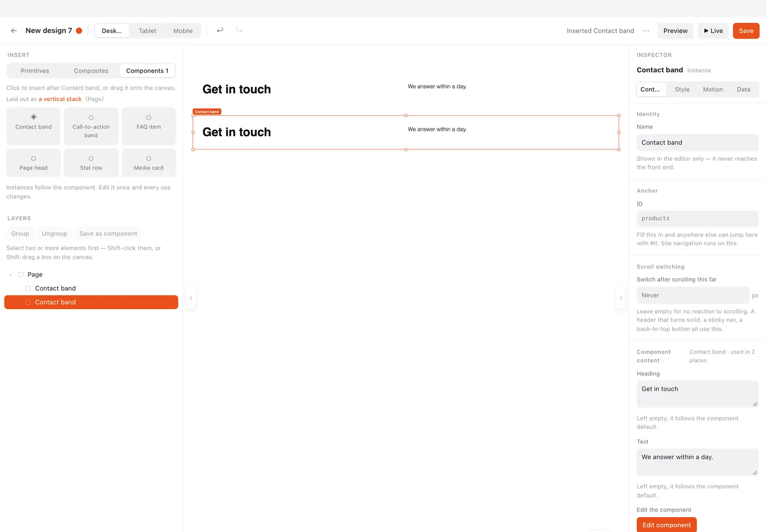Collapse the left panel with the chevron
The width and height of the screenshot is (766, 532).
tap(191, 298)
